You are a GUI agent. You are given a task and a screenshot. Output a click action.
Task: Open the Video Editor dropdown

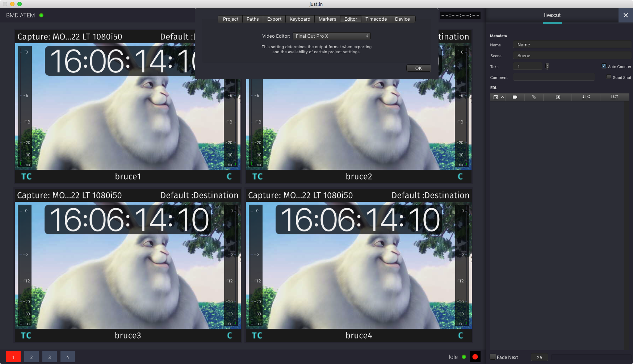pos(332,36)
